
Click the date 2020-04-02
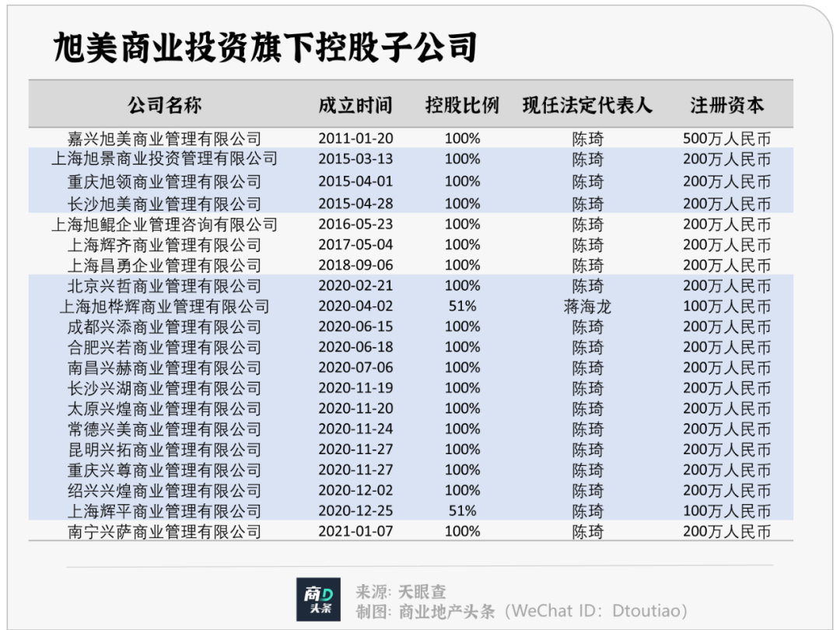[355, 306]
